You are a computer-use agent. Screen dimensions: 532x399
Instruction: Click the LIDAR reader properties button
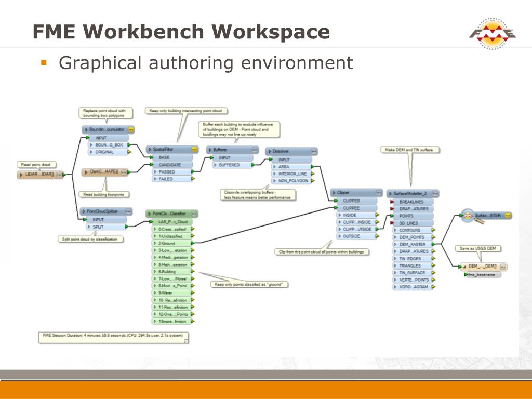click(x=59, y=175)
